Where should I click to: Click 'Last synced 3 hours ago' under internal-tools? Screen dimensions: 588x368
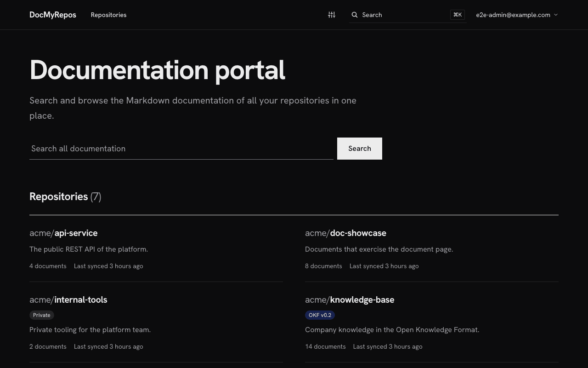[108, 346]
